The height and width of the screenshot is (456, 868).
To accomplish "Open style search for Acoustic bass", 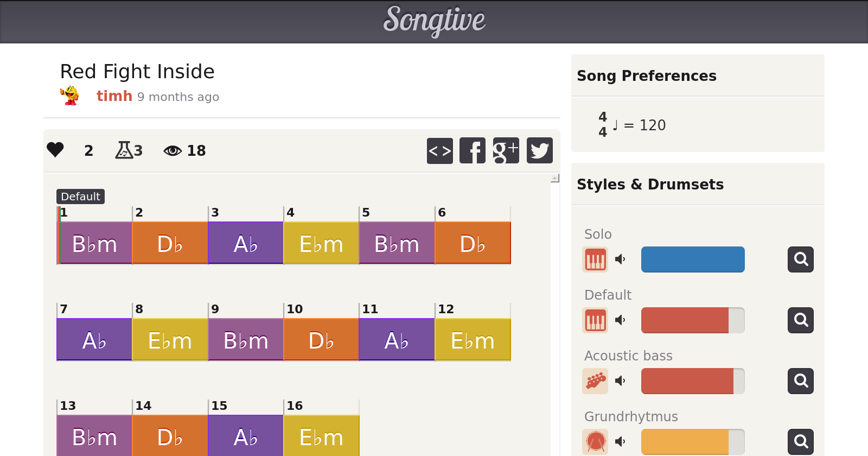I will coord(800,381).
